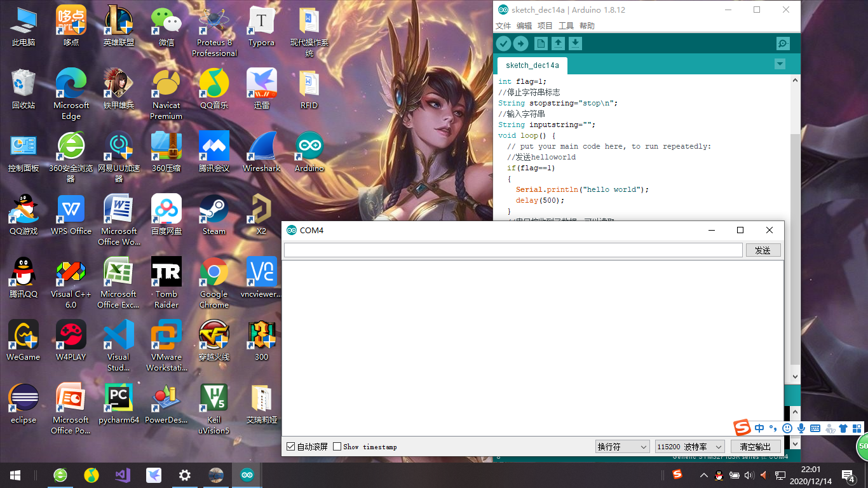Select the 此电脑 desktop icon
Image resolution: width=868 pixels, height=488 pixels.
click(x=24, y=27)
